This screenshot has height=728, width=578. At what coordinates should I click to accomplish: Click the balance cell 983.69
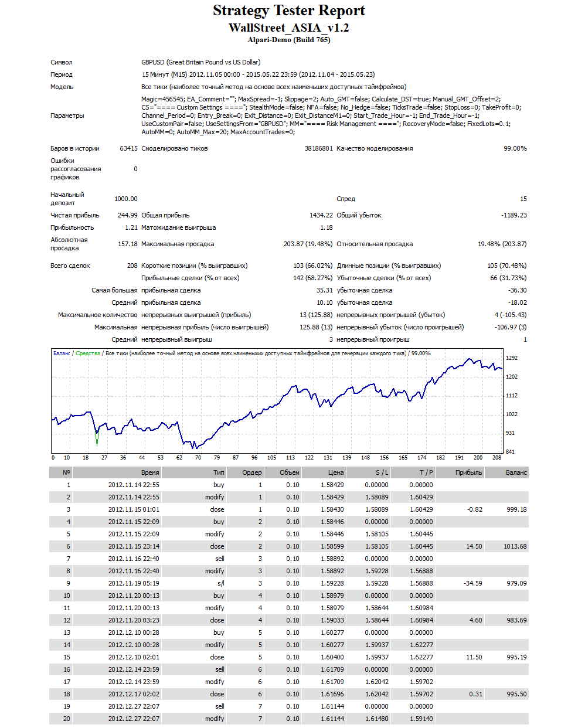pyautogui.click(x=517, y=620)
